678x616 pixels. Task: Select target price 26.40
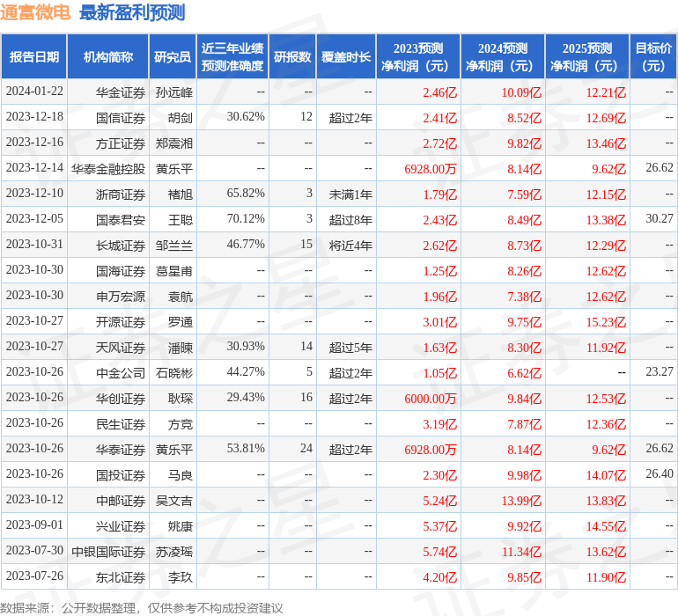coord(660,474)
